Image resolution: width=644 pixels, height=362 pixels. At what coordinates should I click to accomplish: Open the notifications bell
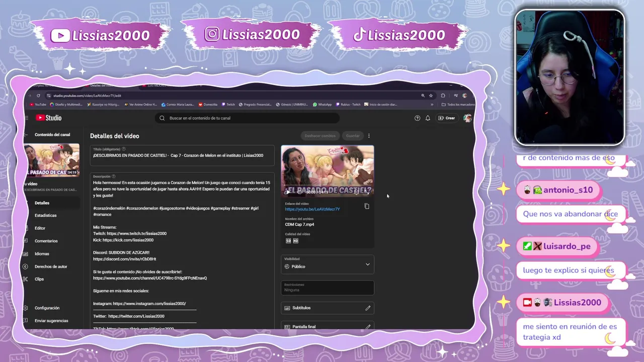(x=428, y=118)
